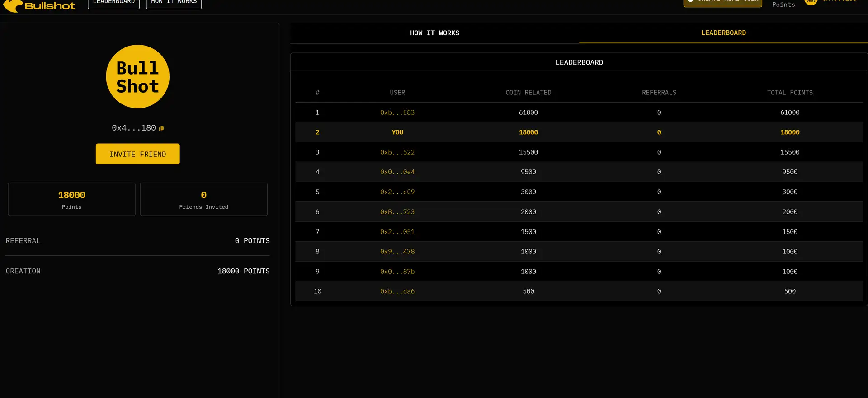The height and width of the screenshot is (398, 868).
Task: Open Leaderboard from the top navigation
Action: coord(113,3)
